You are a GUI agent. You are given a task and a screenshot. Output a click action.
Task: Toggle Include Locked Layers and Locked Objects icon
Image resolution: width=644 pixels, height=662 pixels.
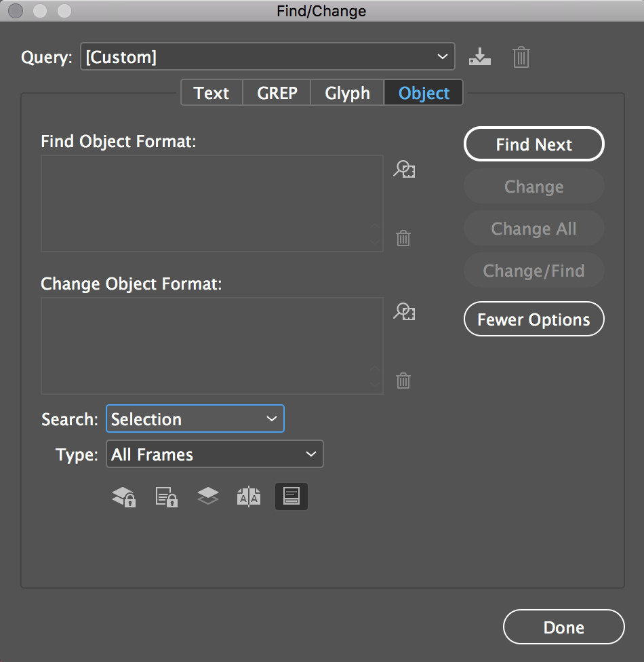(123, 496)
